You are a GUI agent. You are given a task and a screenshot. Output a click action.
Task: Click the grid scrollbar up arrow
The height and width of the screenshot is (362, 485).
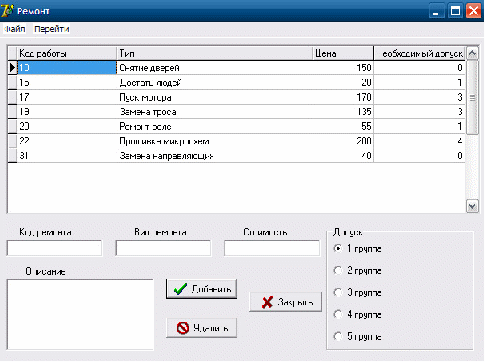[x=472, y=53]
